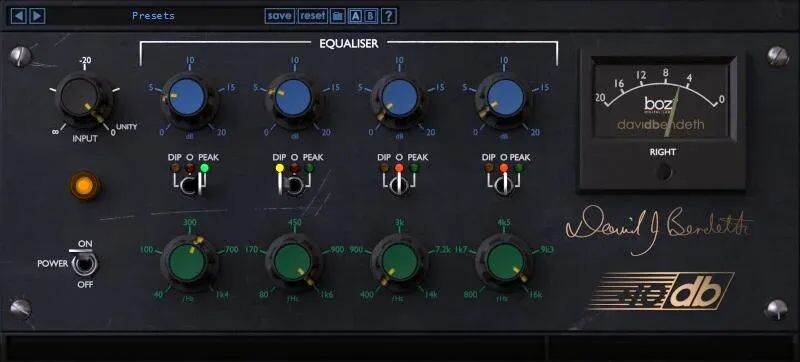This screenshot has width=800, height=362.
Task: Click the green 300 Hz frequency knob
Action: [x=189, y=262]
